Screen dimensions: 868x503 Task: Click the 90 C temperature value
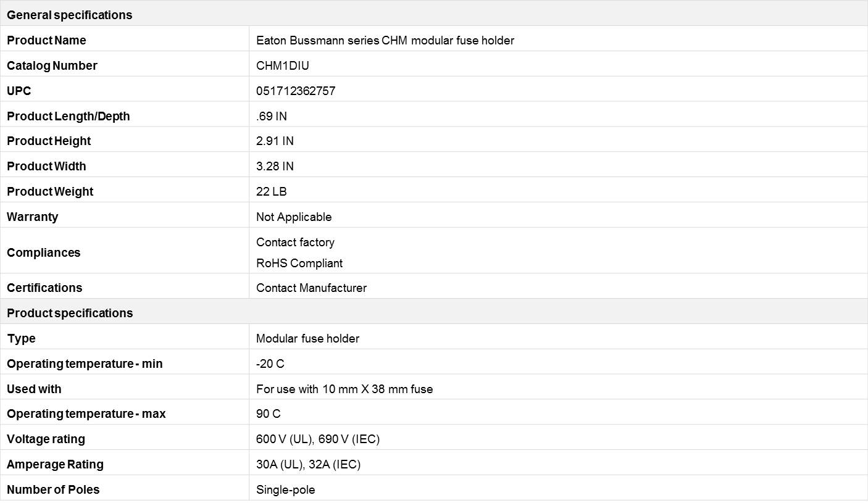pos(269,414)
